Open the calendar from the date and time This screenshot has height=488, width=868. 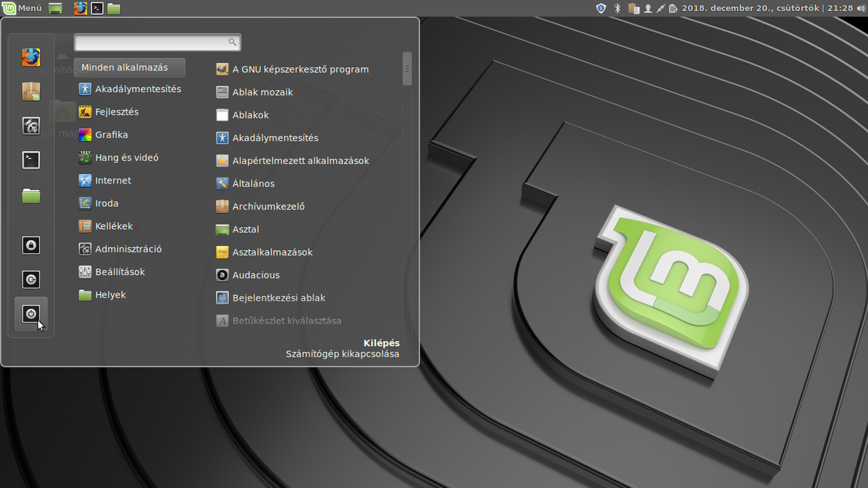[767, 8]
